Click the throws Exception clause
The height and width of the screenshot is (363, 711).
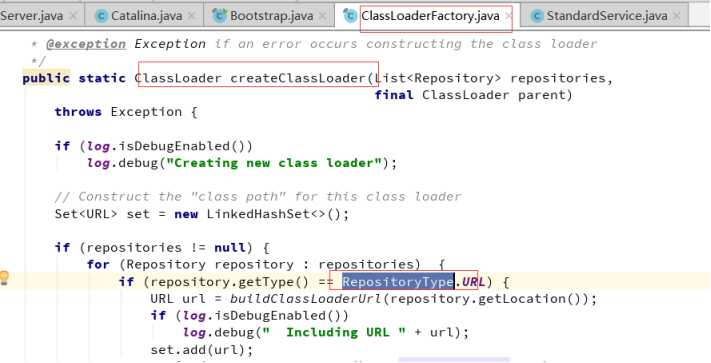click(x=118, y=112)
